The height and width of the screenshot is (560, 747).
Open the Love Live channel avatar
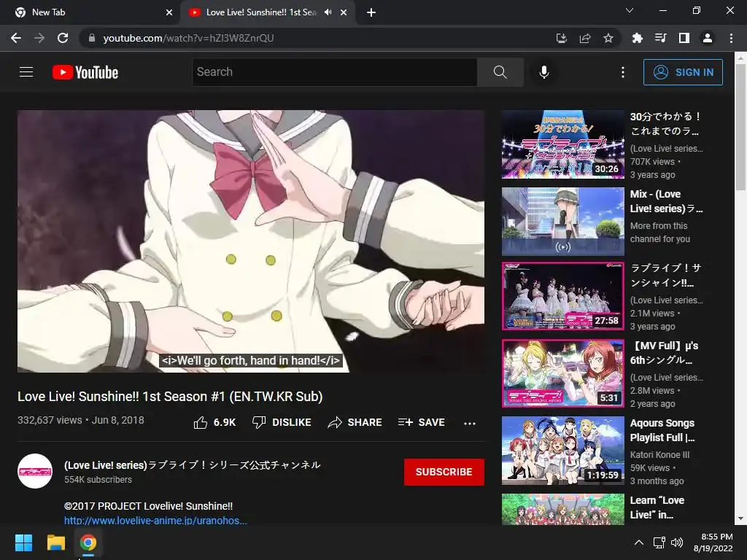35,471
